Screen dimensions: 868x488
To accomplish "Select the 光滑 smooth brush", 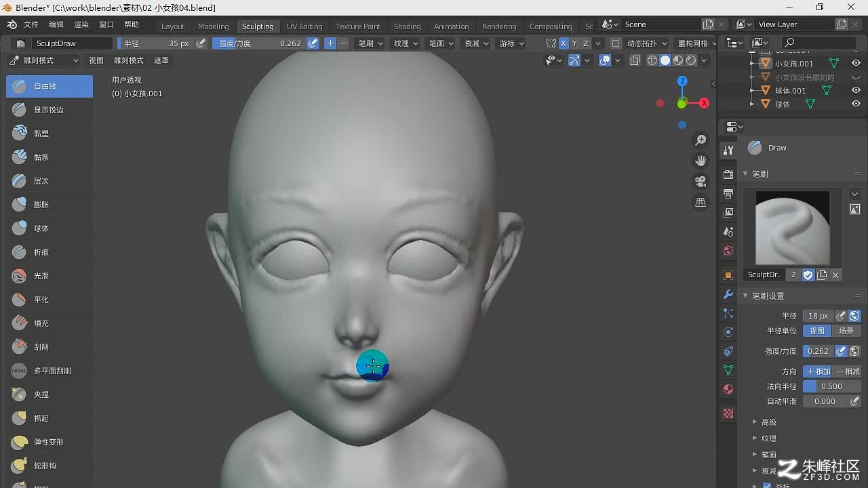I will (x=50, y=276).
